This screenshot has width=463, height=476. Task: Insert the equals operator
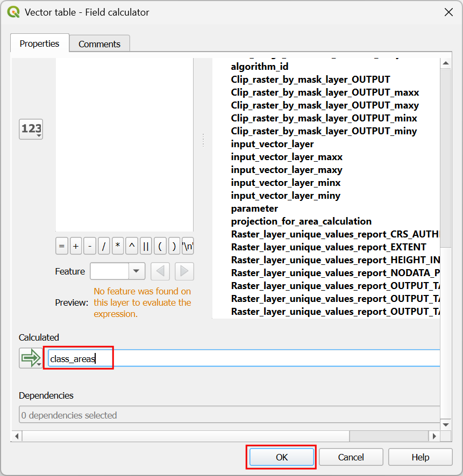[x=62, y=247]
